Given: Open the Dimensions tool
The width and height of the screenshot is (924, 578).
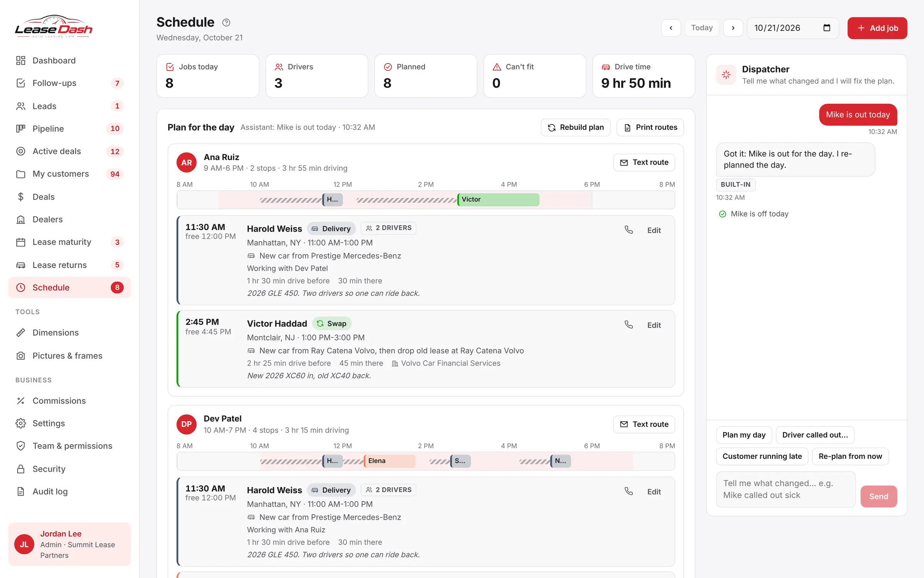Looking at the screenshot, I should [69, 333].
